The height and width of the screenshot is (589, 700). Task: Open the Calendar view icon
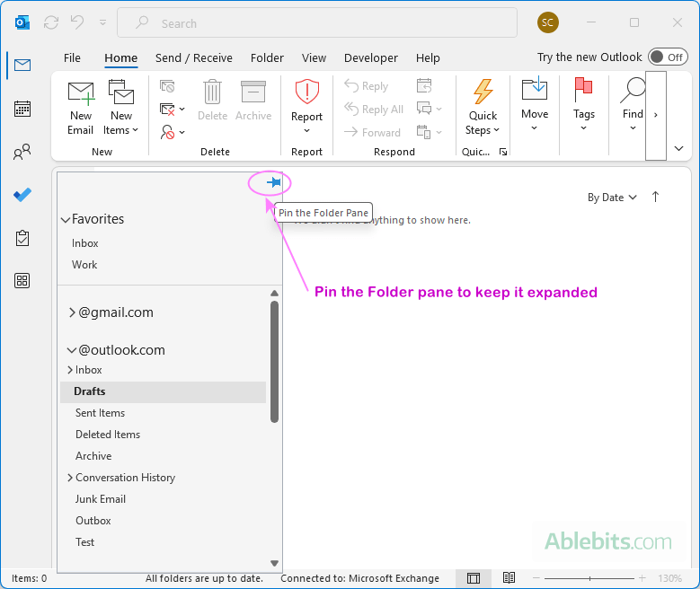(22, 109)
